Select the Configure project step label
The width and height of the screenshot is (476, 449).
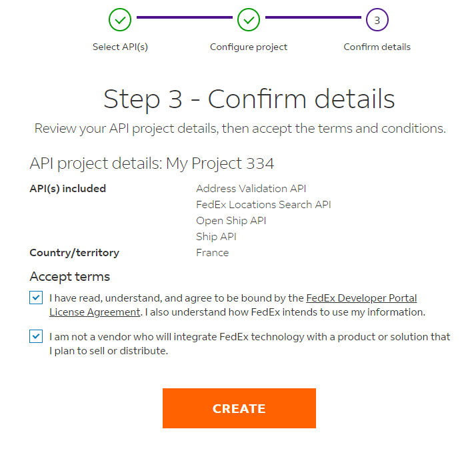pos(249,47)
